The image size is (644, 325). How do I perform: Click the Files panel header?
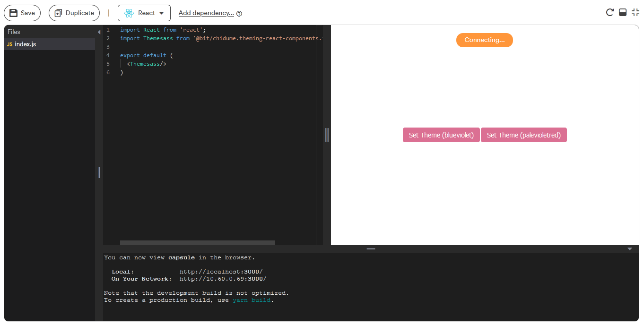pyautogui.click(x=13, y=31)
